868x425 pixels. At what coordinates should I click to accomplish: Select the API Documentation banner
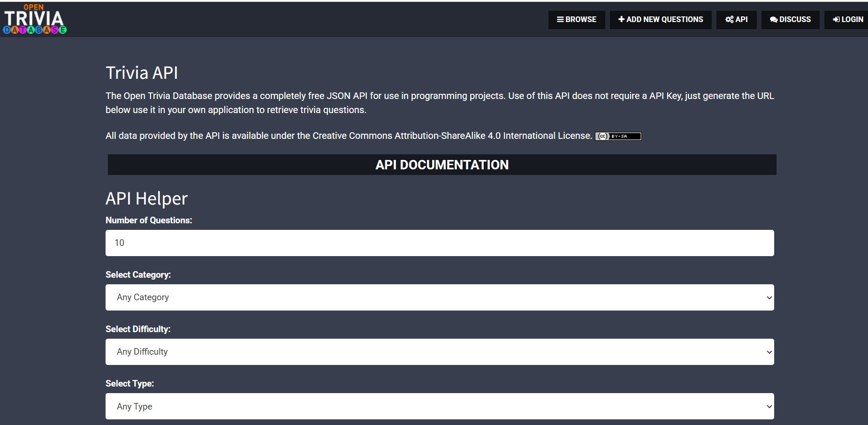tap(442, 165)
